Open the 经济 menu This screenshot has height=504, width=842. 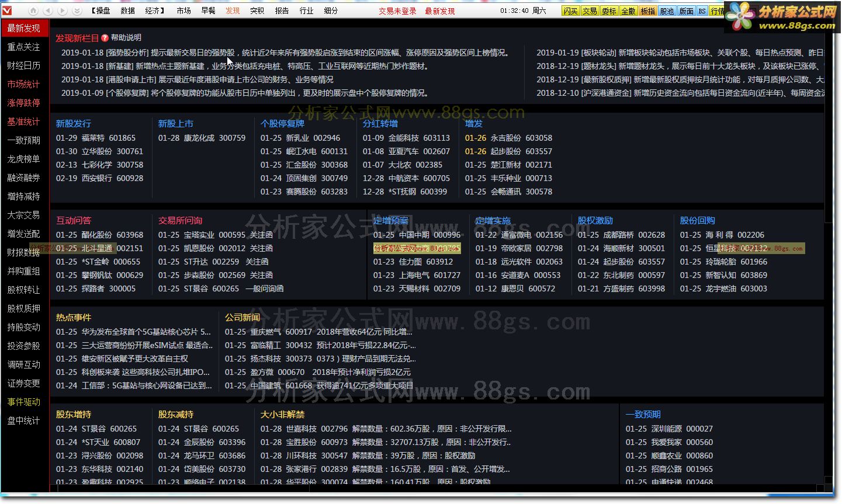click(152, 11)
